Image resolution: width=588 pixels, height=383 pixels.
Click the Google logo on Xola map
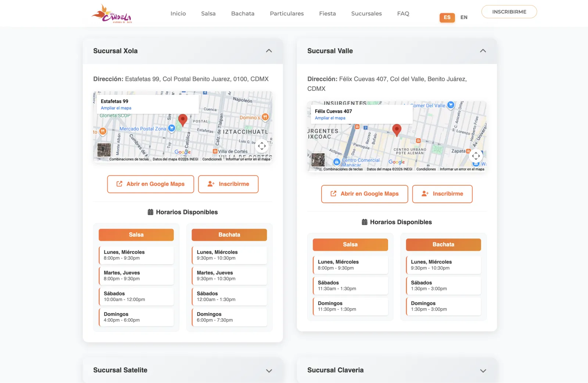coord(183,152)
